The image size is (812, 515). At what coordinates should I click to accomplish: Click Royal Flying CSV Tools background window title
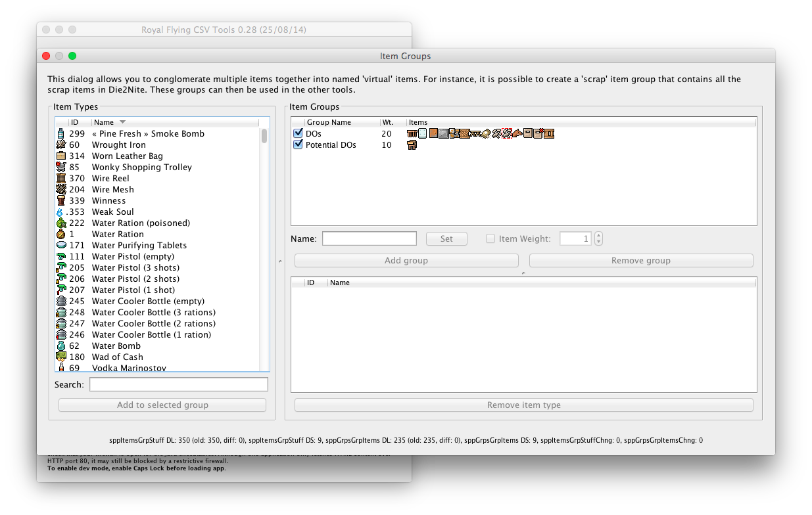click(x=224, y=30)
